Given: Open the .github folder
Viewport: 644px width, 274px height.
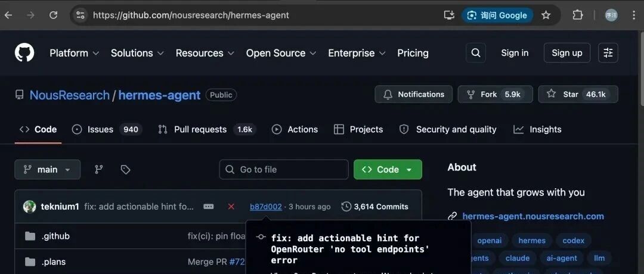Looking at the screenshot, I should (x=55, y=236).
